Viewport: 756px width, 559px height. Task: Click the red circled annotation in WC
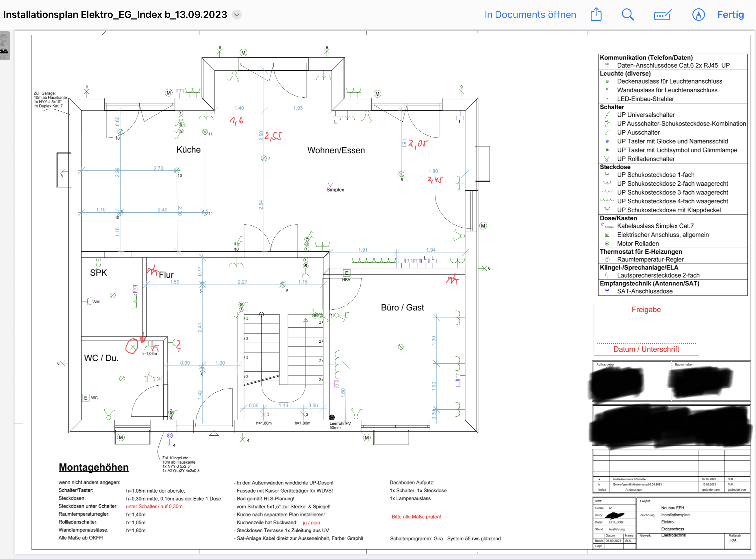click(132, 346)
